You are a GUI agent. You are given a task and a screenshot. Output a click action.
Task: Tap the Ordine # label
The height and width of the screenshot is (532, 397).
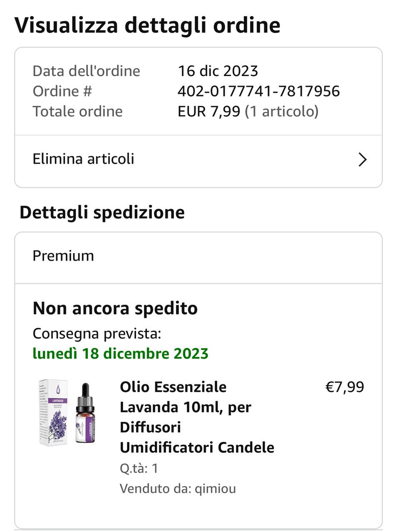coord(62,91)
